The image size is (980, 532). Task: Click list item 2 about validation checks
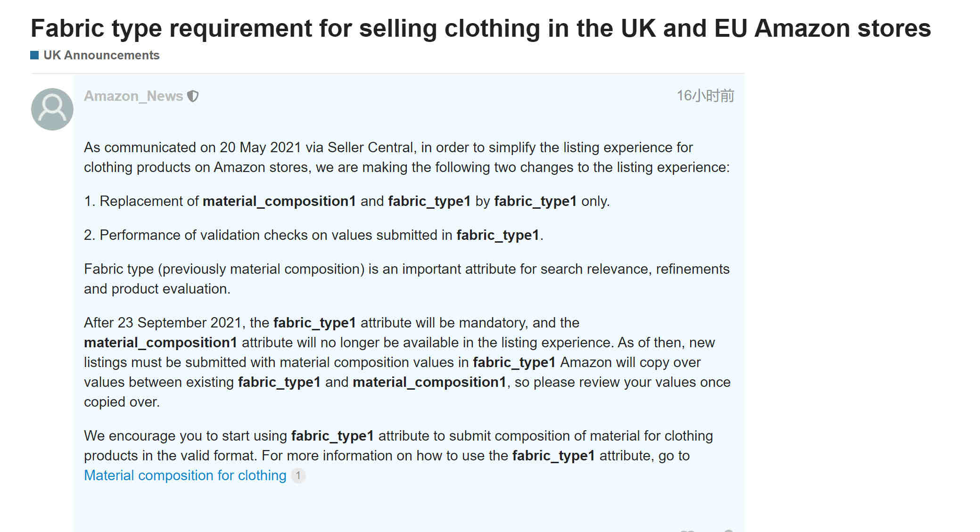coord(313,235)
